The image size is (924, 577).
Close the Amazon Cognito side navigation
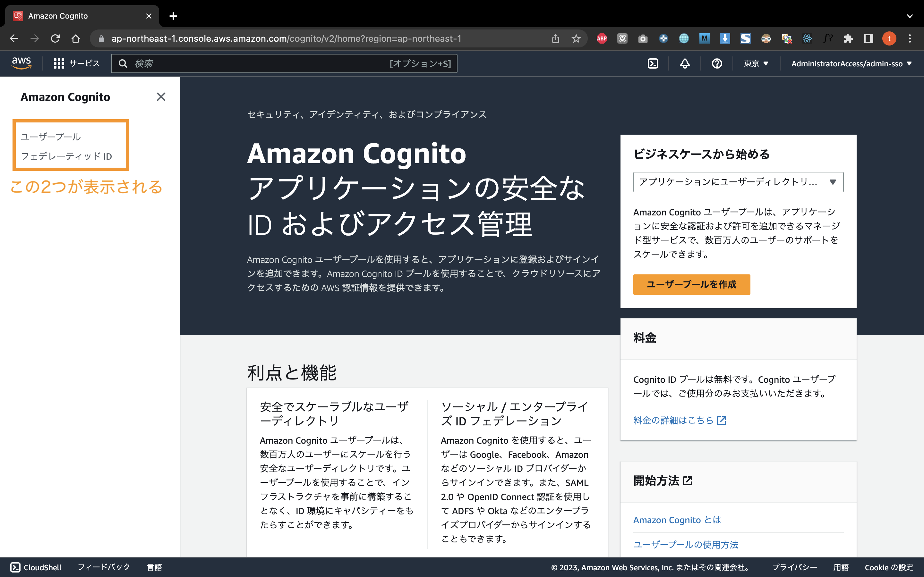click(x=161, y=97)
